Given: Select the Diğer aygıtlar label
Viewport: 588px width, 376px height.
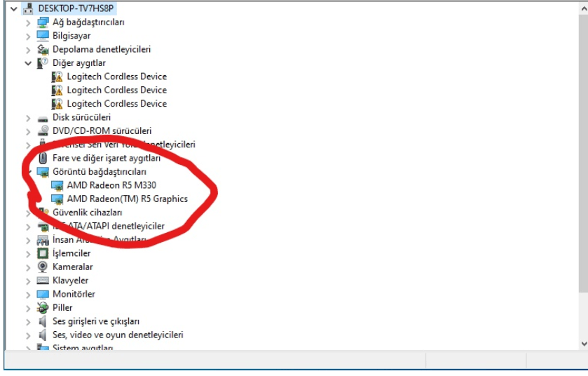Looking at the screenshot, I should point(79,63).
